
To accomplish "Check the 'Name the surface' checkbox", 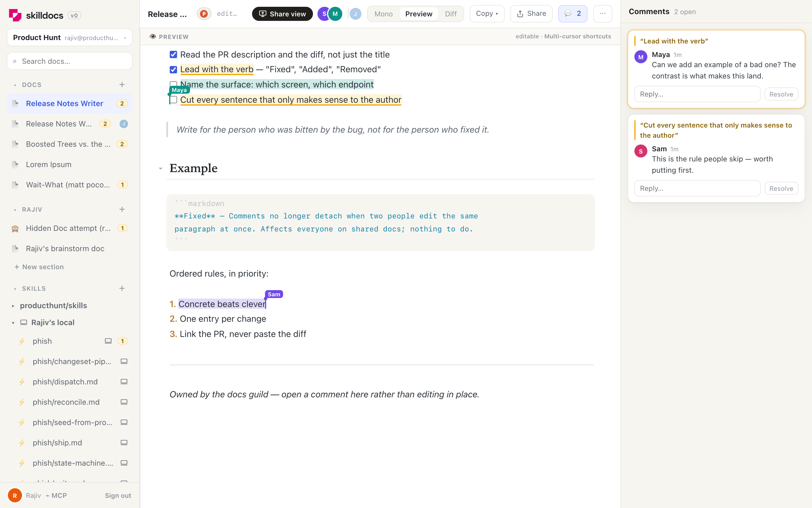I will 173,84.
